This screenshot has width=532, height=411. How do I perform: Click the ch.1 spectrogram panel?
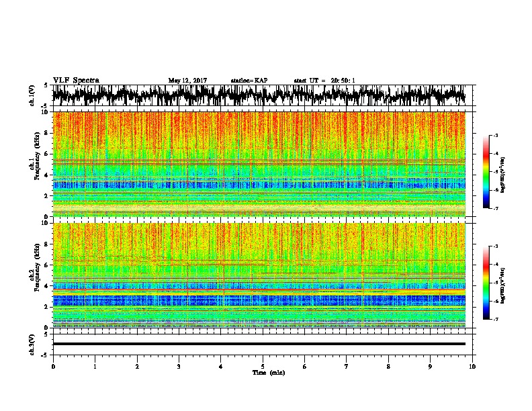pyautogui.click(x=259, y=164)
